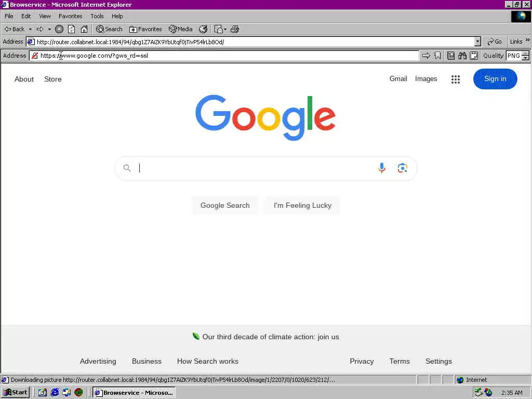The height and width of the screenshot is (399, 532).
Task: Go back with the Back toolbar button
Action: pos(15,29)
